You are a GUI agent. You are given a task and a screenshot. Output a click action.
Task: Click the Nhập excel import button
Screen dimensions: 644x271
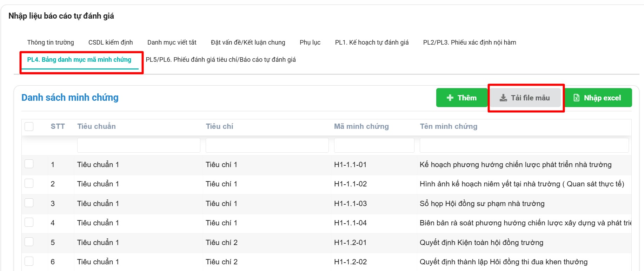(x=597, y=98)
